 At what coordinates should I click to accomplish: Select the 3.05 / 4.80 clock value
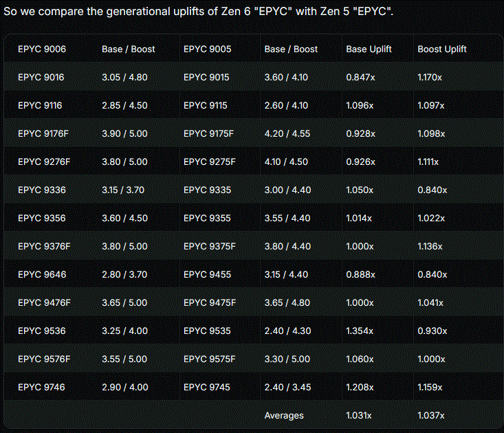124,78
